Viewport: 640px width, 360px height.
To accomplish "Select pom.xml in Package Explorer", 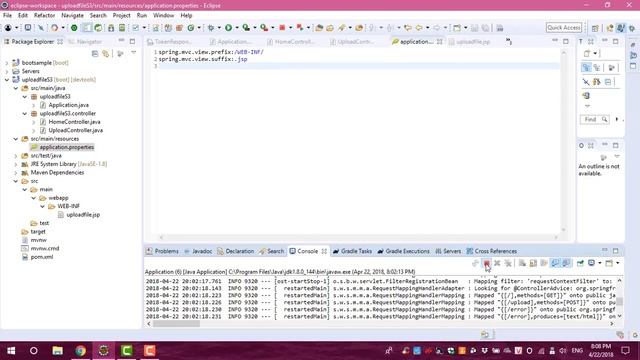I will (x=42, y=257).
